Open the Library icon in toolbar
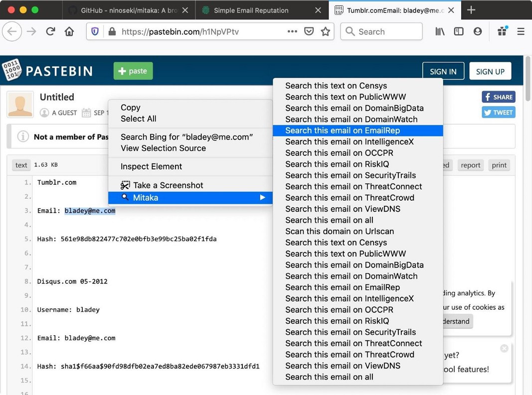Viewport: 532px width, 395px height. click(x=440, y=31)
